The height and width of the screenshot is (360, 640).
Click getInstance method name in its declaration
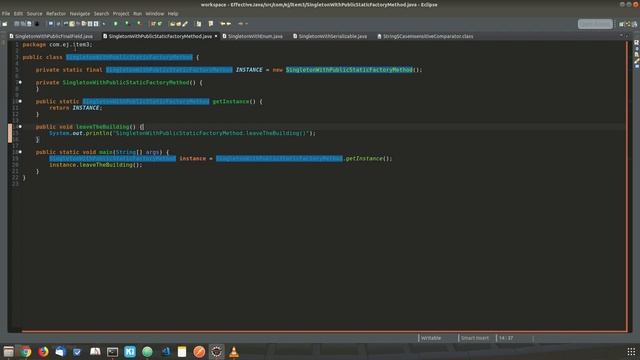[x=231, y=101]
